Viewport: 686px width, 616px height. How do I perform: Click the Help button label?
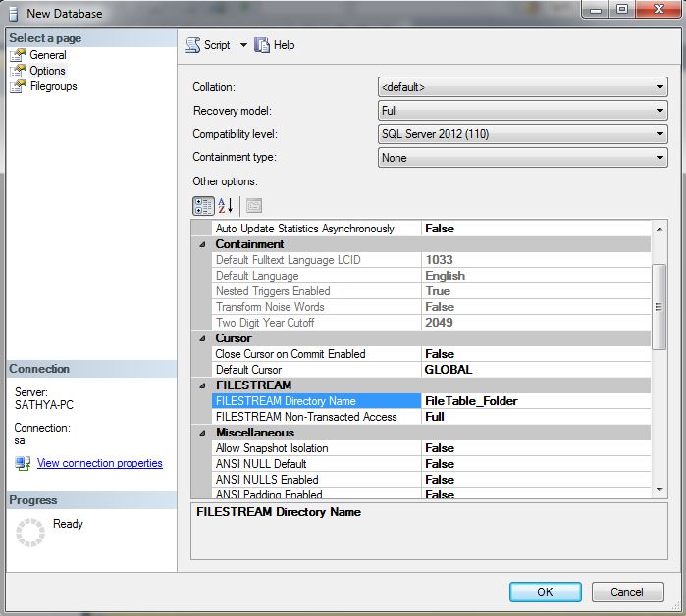click(x=284, y=45)
